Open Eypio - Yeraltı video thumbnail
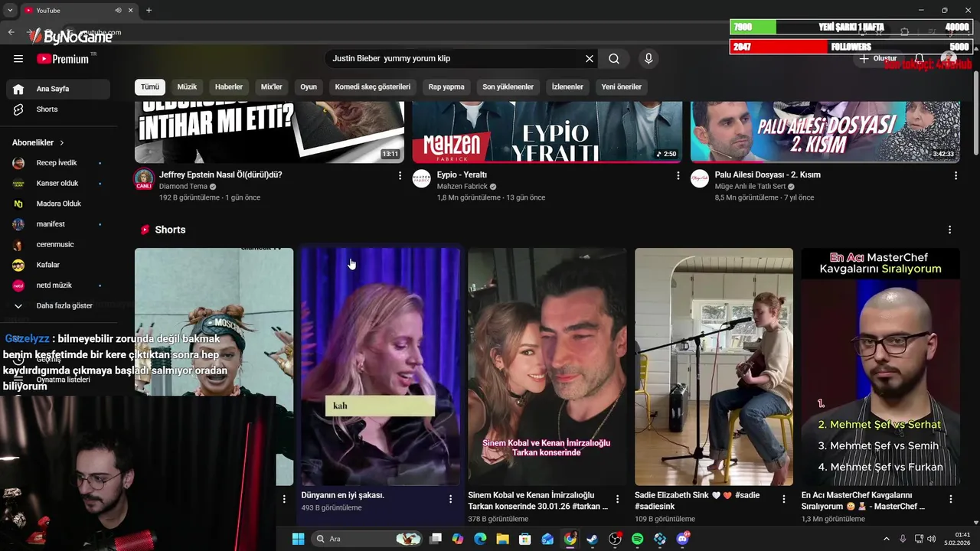The height and width of the screenshot is (551, 980). [x=547, y=131]
